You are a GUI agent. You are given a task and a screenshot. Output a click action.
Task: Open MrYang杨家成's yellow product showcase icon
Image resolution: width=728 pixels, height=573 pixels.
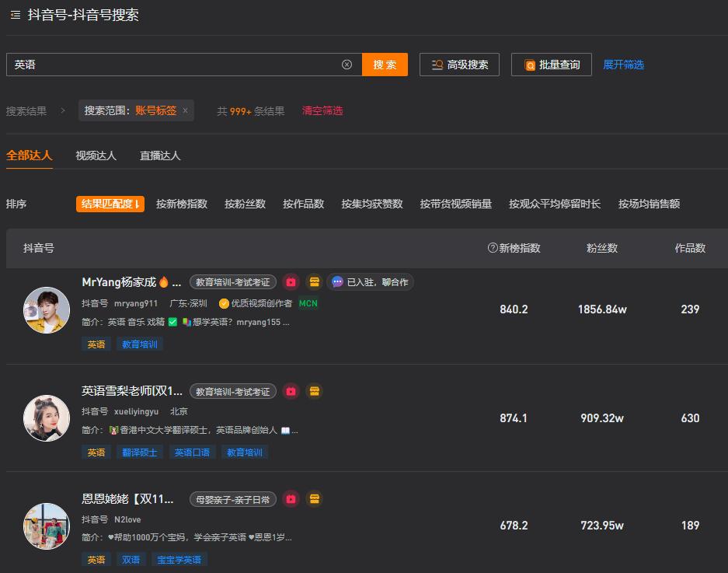314,282
